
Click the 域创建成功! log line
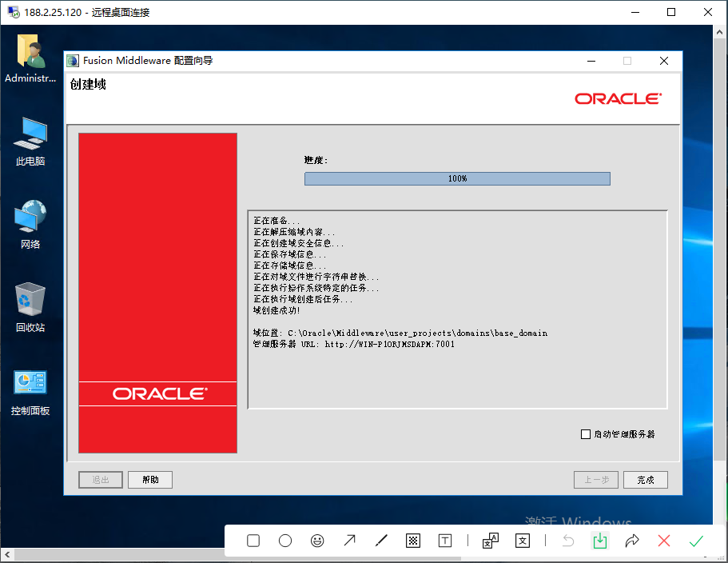point(276,310)
